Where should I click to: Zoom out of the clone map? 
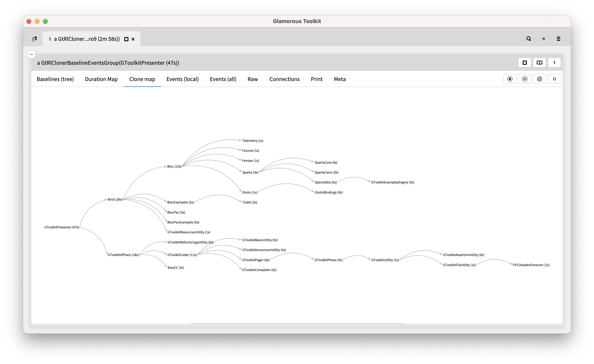(x=525, y=79)
